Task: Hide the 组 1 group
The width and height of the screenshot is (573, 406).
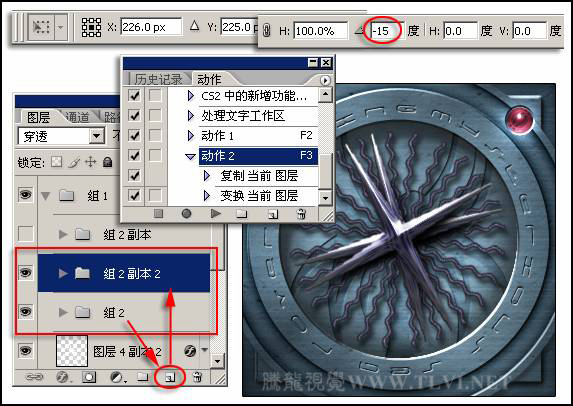Action: tap(25, 195)
